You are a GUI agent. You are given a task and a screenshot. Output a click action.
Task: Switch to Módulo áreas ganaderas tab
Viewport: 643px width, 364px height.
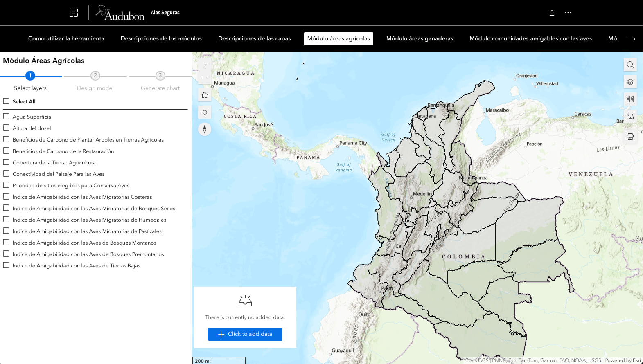pos(420,38)
